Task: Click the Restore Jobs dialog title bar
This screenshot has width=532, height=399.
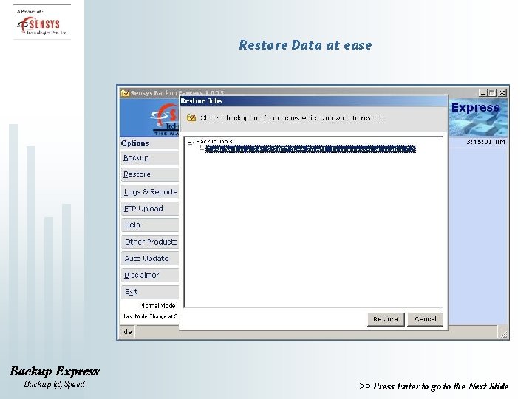Action: point(313,100)
